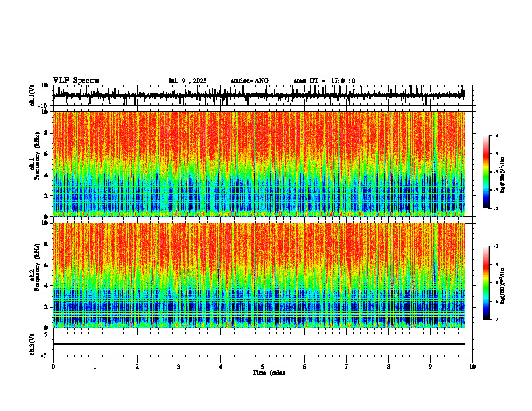
Task: Click time-axis tick label "2"
Action: 137,367
